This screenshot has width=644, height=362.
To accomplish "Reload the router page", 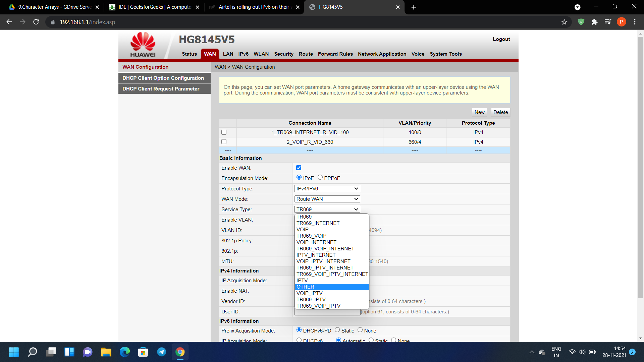I will [x=36, y=22].
